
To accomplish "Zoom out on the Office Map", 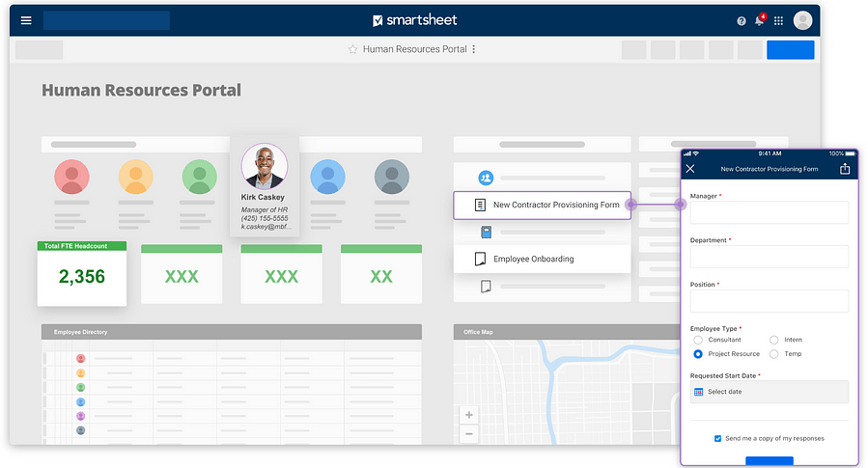I will tap(469, 433).
